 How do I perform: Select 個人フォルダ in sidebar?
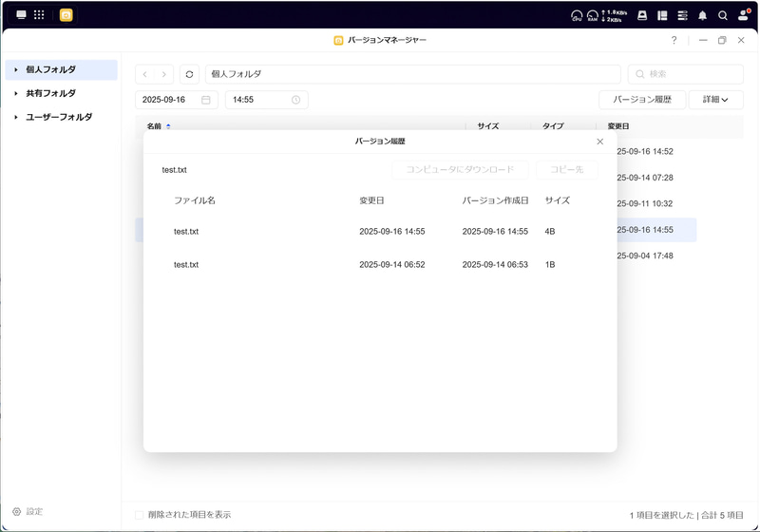click(x=61, y=69)
